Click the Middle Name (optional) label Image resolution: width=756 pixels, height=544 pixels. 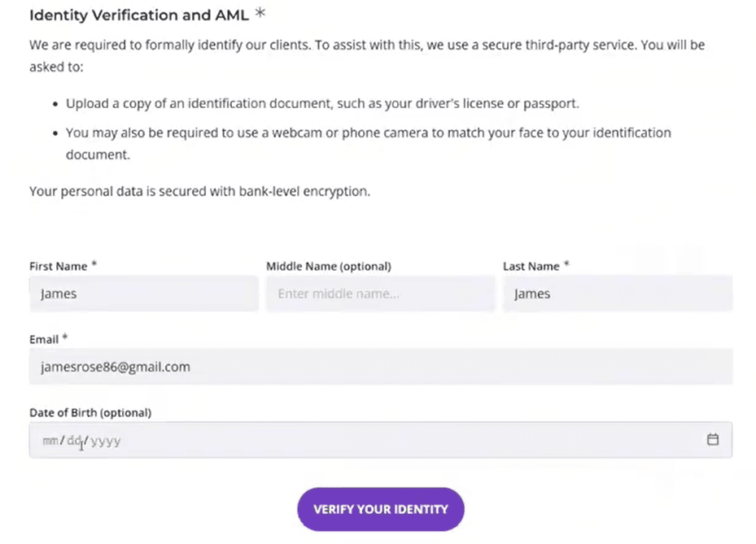[x=329, y=266]
